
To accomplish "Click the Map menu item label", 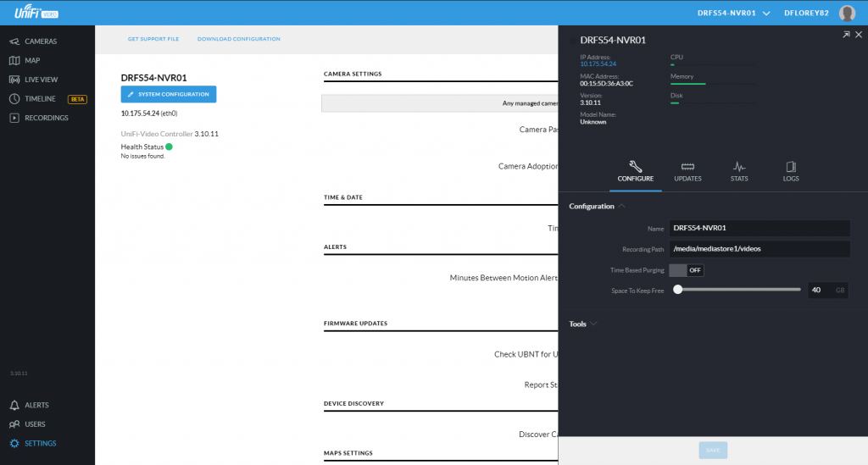I will (32, 60).
